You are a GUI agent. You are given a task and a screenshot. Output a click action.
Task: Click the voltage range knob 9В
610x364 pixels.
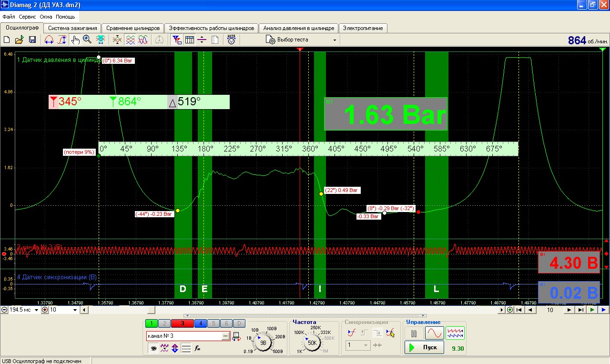[x=264, y=343]
